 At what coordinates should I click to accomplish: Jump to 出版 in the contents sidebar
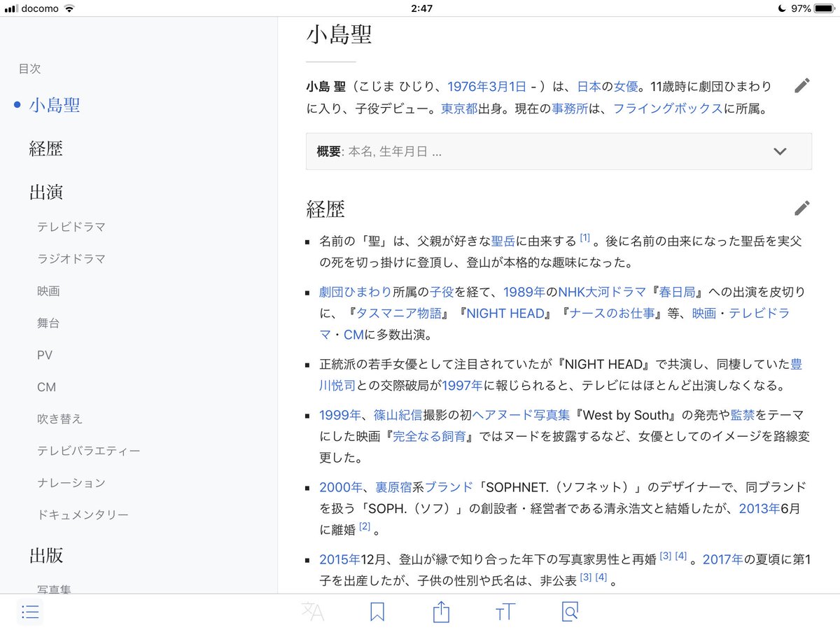[46, 555]
